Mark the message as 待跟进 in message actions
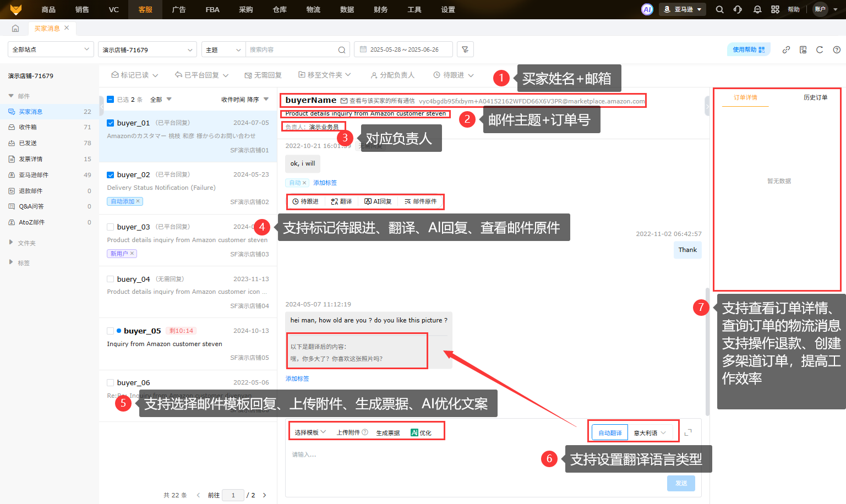Screen dimensions: 846x504 (x=305, y=201)
